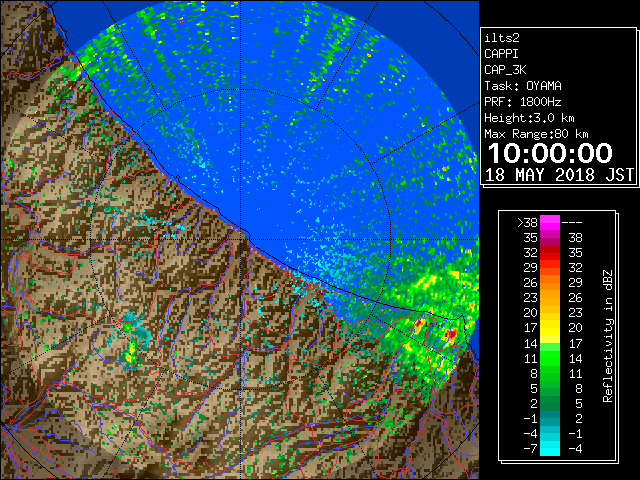Click the ">38" legend label

[x=527, y=223]
